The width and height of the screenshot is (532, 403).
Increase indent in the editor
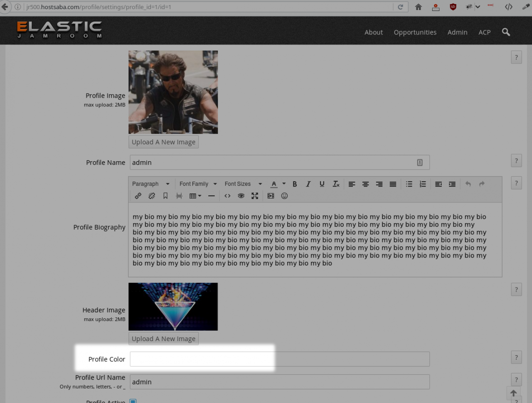pyautogui.click(x=452, y=184)
